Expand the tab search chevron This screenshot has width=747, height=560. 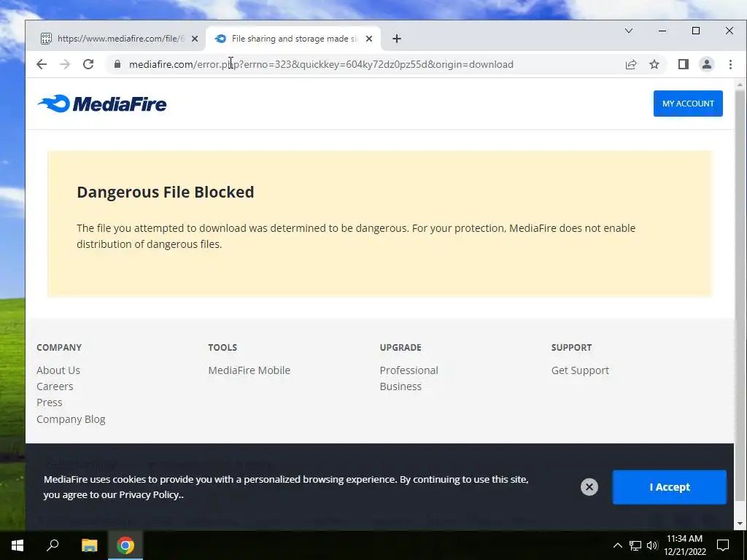click(629, 31)
